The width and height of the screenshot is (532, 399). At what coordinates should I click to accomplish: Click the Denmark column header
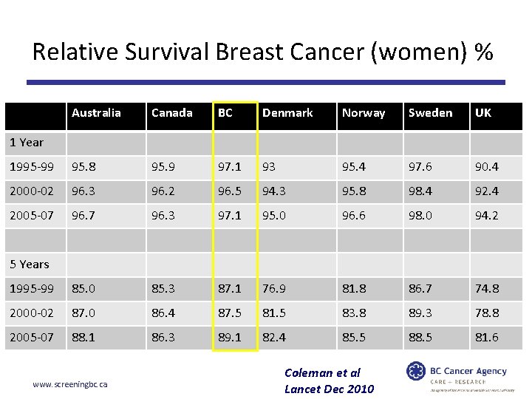tap(287, 113)
